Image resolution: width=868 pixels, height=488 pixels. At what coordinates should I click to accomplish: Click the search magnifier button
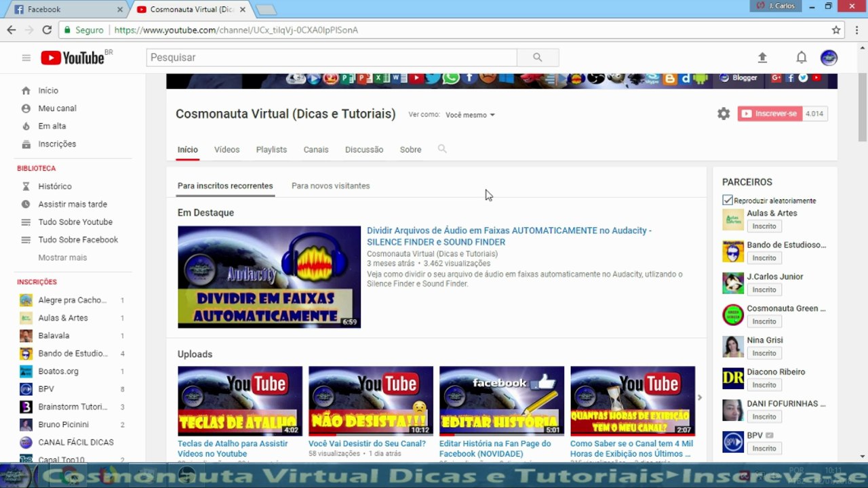pos(538,58)
